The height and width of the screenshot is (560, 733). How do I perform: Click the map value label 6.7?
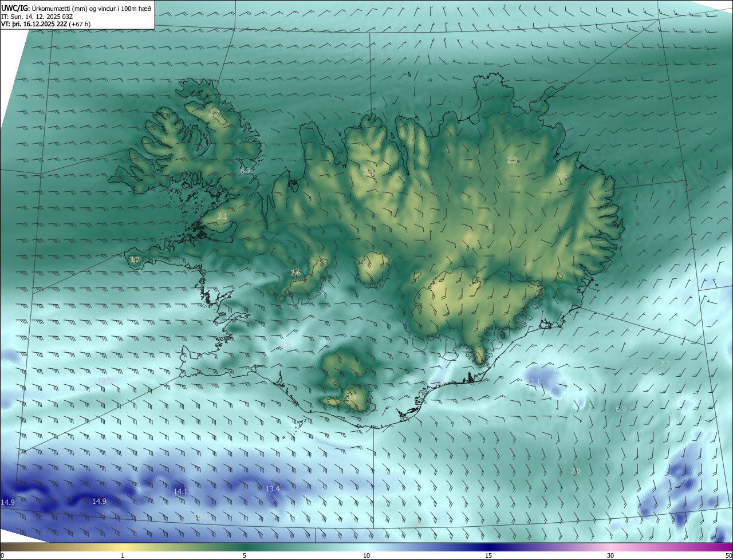point(246,171)
